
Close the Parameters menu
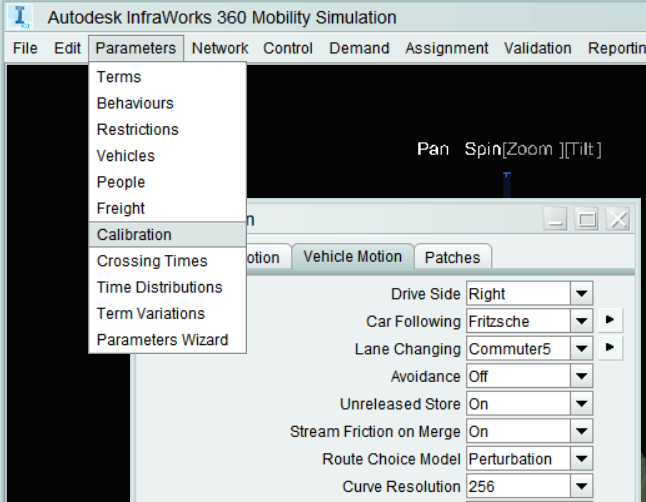coord(136,48)
